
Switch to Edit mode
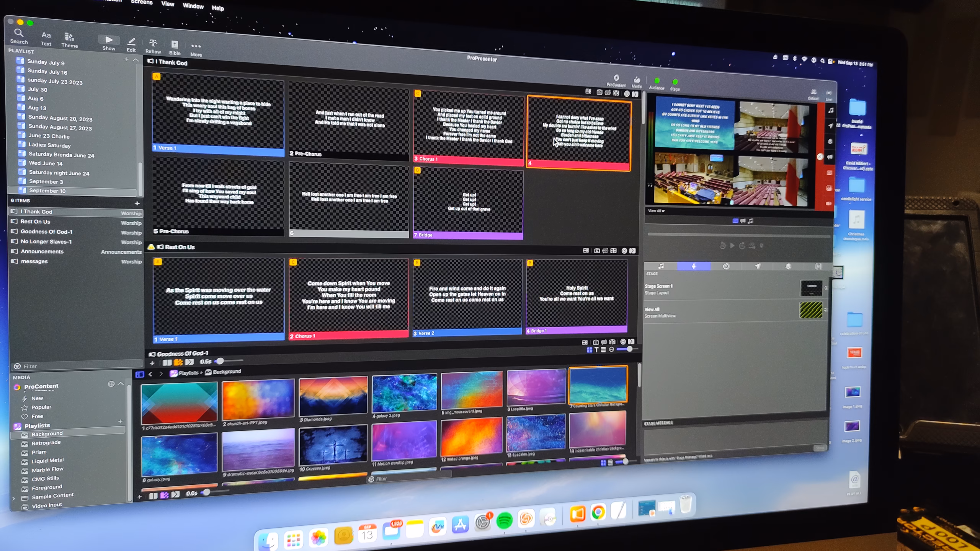[131, 45]
